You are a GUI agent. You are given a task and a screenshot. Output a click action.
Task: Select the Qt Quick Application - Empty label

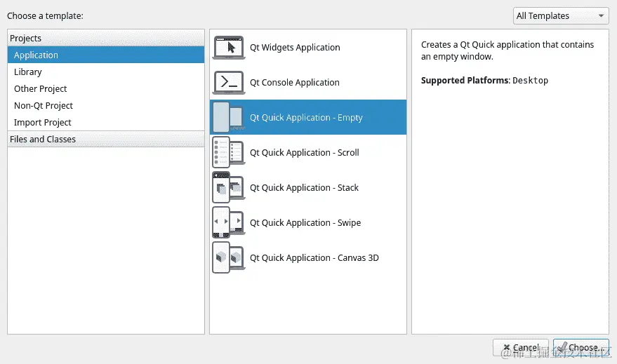click(306, 118)
